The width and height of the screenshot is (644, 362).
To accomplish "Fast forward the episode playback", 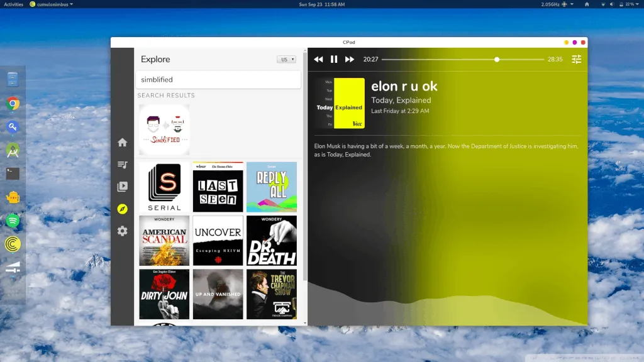I will (x=350, y=59).
